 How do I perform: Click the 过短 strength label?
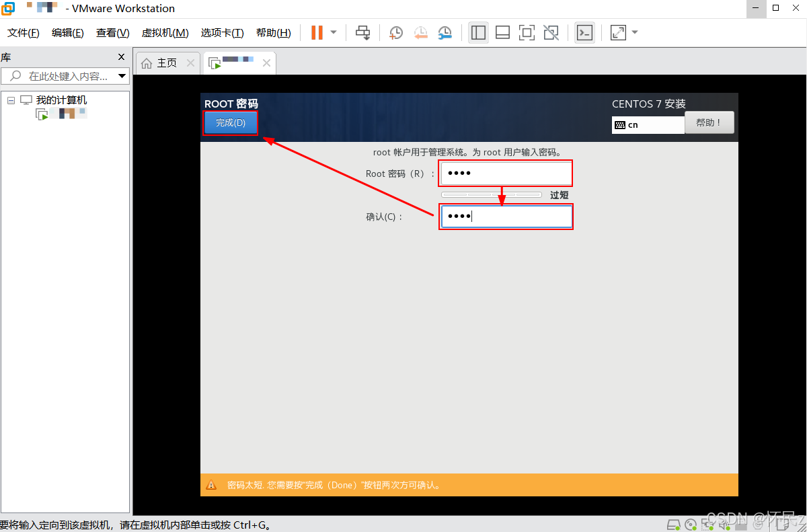coord(559,195)
